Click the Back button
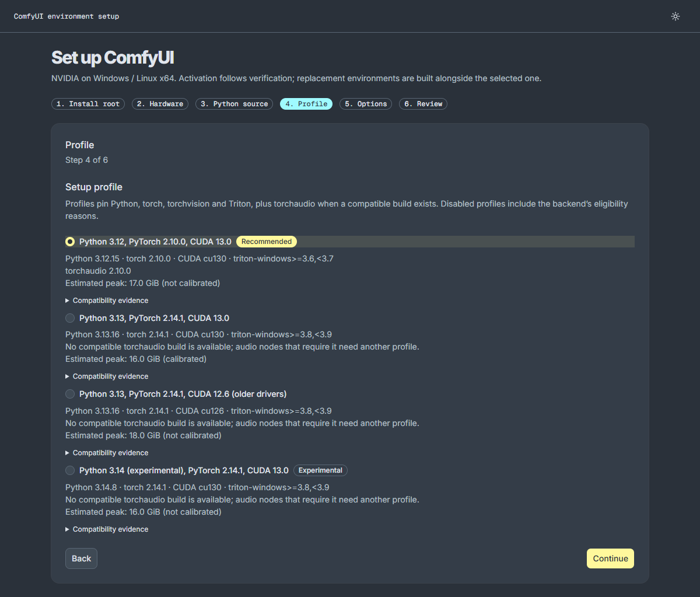This screenshot has width=700, height=597. (81, 558)
